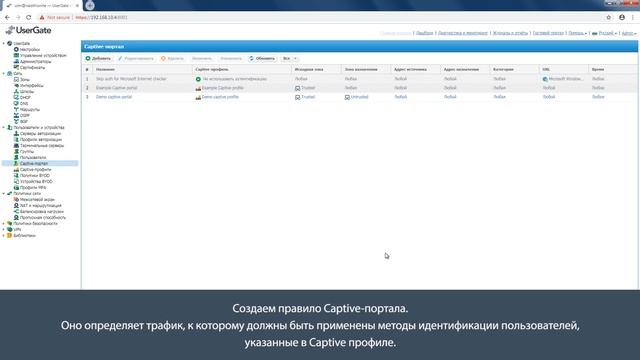This screenshot has width=640, height=360.
Task: Open Диагностика и мониторинг top menu
Action: point(463,33)
